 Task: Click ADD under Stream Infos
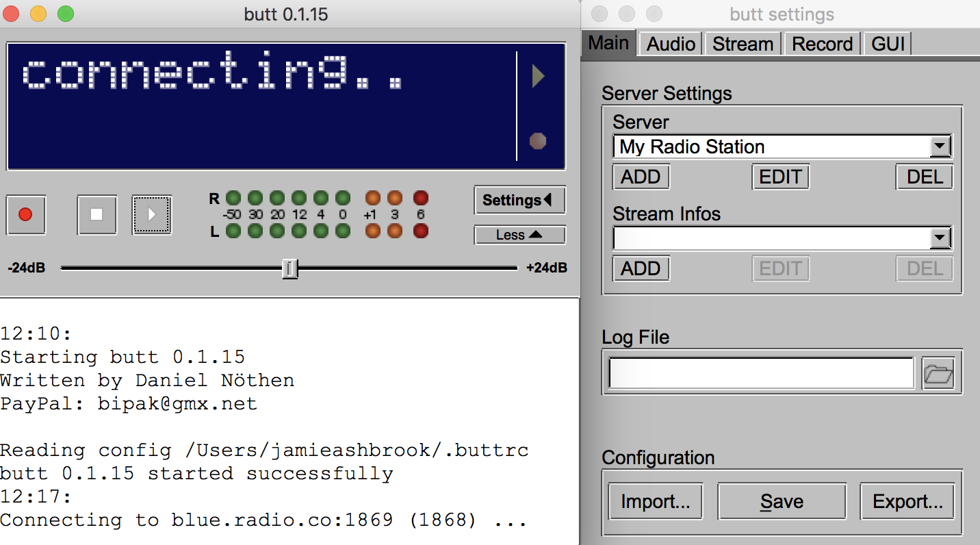[x=641, y=268]
